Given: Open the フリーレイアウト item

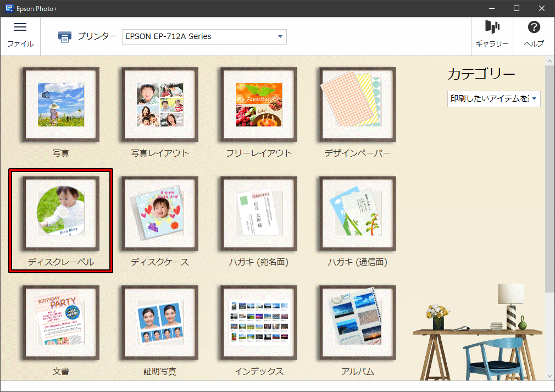Looking at the screenshot, I should [259, 113].
